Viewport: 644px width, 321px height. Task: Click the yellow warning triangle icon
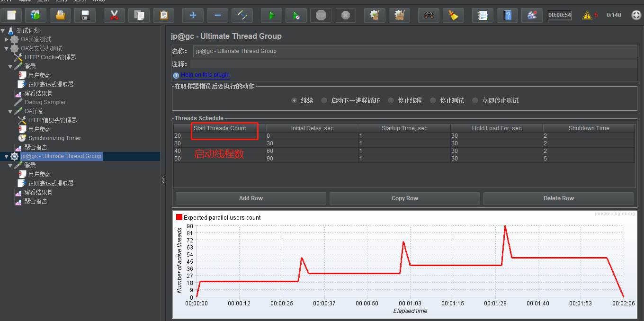[x=587, y=15]
